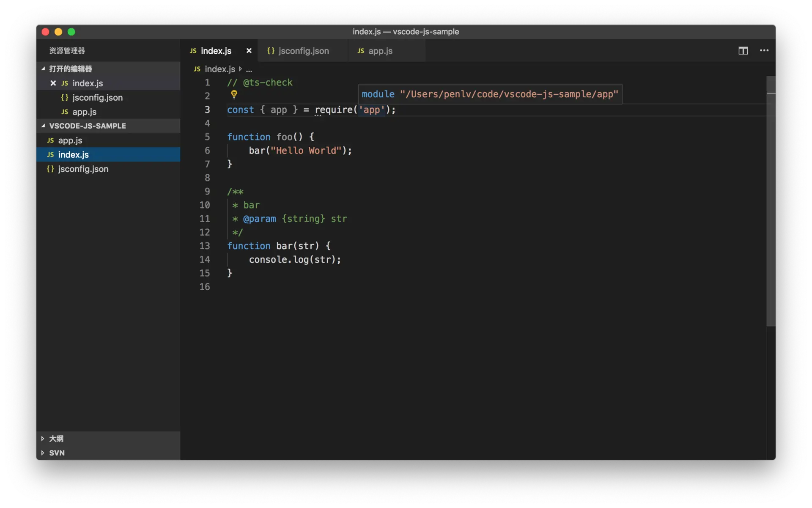Click the green fullscreen window button
Screen dimensions: 812x508
click(x=71, y=32)
